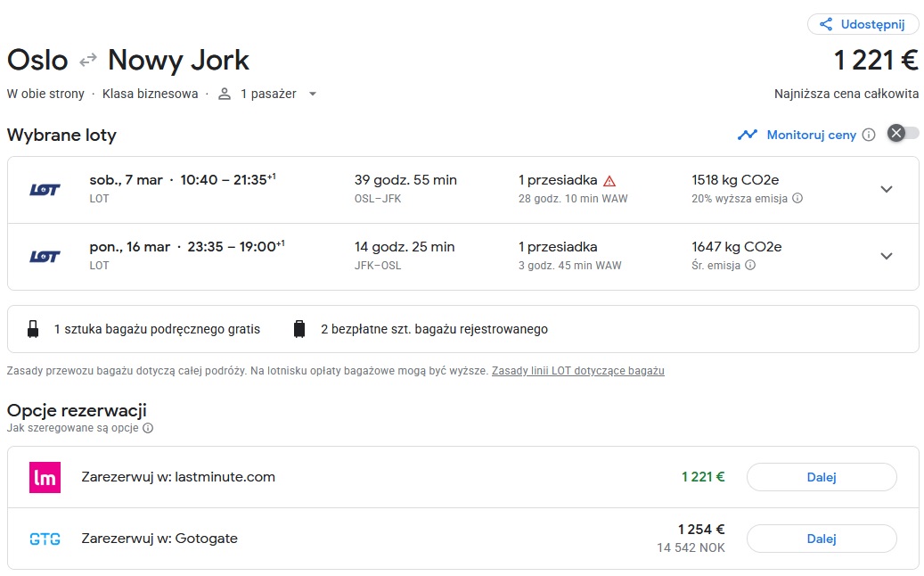Click the Udostępnij share button
This screenshot has height=576, width=924.
[863, 24]
